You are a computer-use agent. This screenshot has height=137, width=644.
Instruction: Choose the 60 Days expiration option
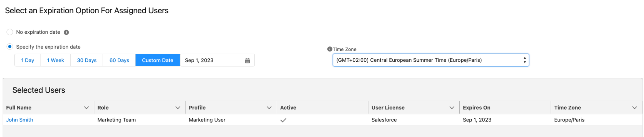119,60
